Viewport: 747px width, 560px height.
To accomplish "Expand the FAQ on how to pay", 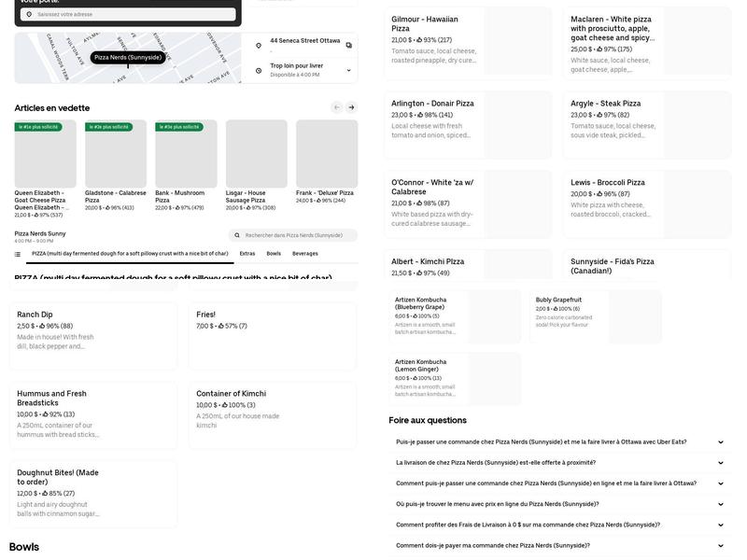I will coord(720,546).
